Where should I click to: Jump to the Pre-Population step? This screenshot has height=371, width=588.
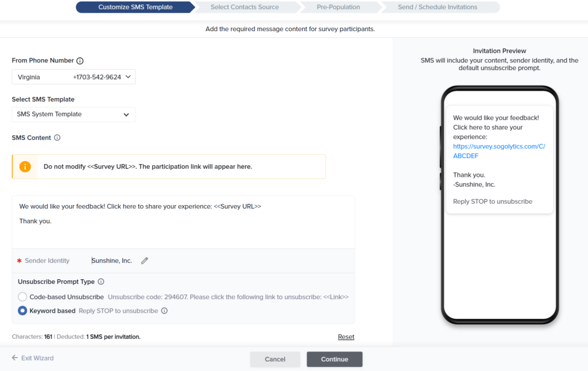[x=338, y=7]
